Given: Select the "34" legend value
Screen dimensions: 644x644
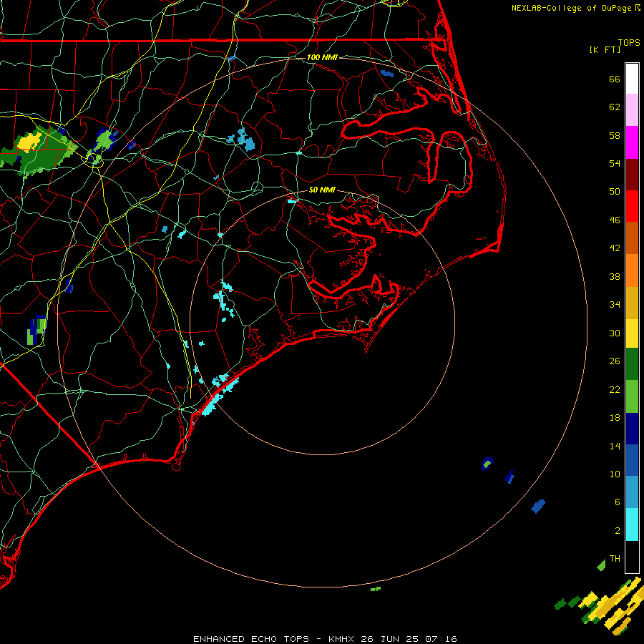Looking at the screenshot, I should 615,305.
